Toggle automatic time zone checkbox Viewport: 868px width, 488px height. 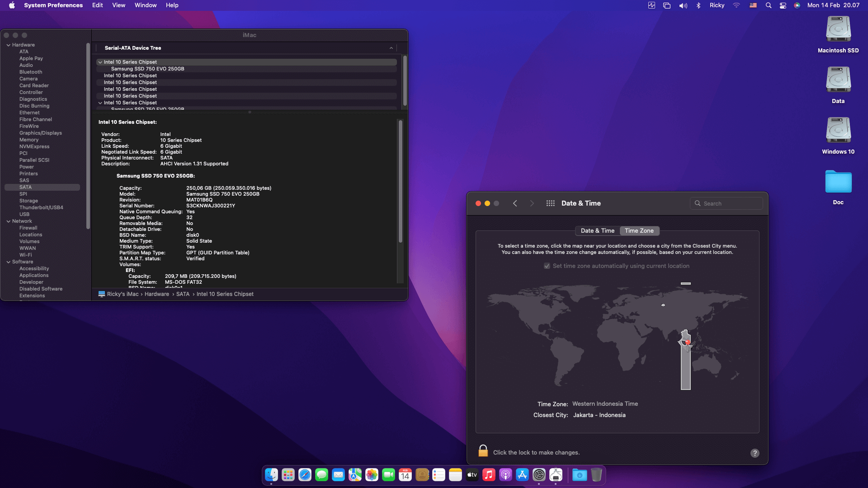pos(547,266)
